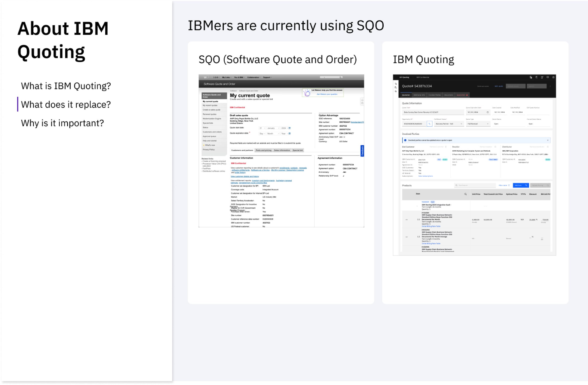This screenshot has width=588, height=385.
Task: Open the Quote Type dropdown
Action: pos(478,124)
